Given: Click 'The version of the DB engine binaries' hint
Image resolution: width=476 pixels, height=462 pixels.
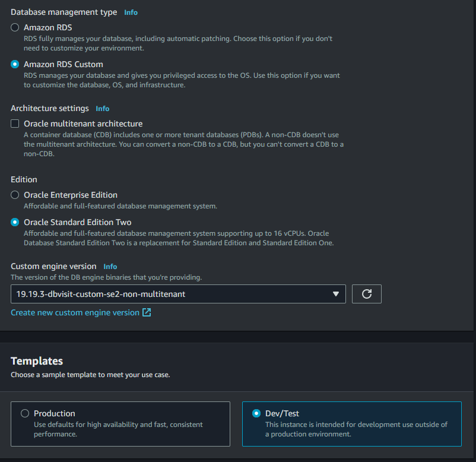Looking at the screenshot, I should click(106, 277).
